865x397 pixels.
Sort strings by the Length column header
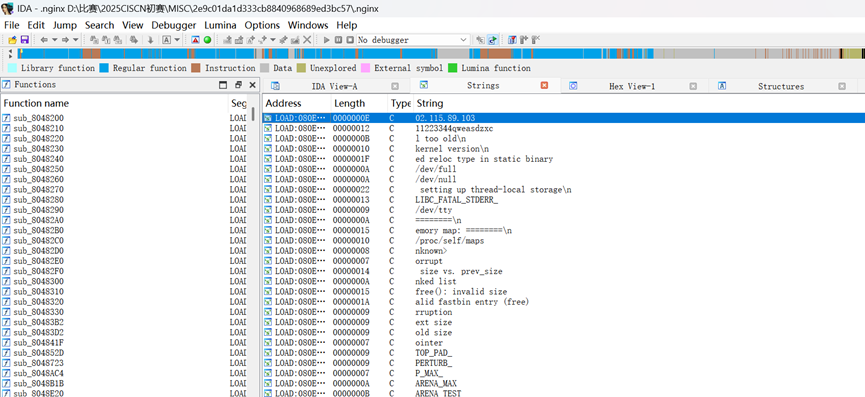359,103
